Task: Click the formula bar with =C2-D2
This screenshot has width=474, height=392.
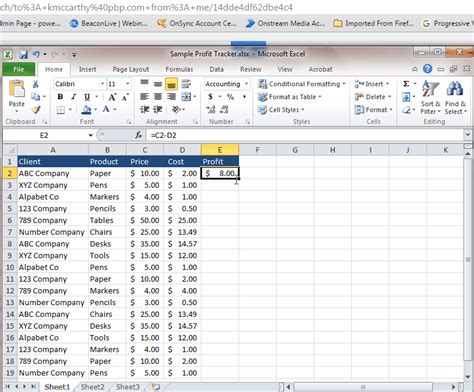Action: pyautogui.click(x=305, y=135)
